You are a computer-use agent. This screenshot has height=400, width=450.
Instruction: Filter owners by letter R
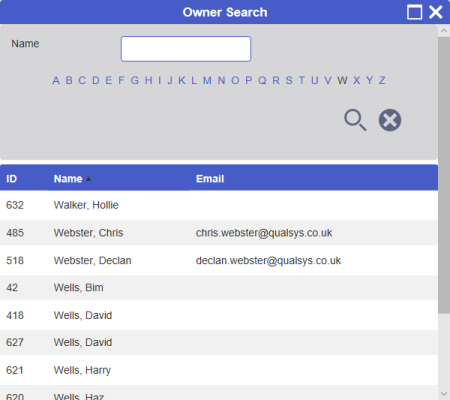pos(276,80)
